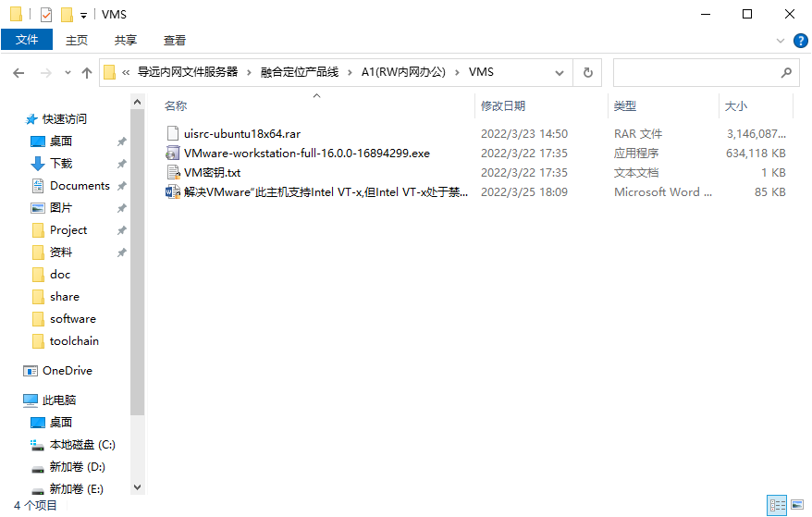Select VM密钥.txt file
812x517 pixels.
pos(212,173)
